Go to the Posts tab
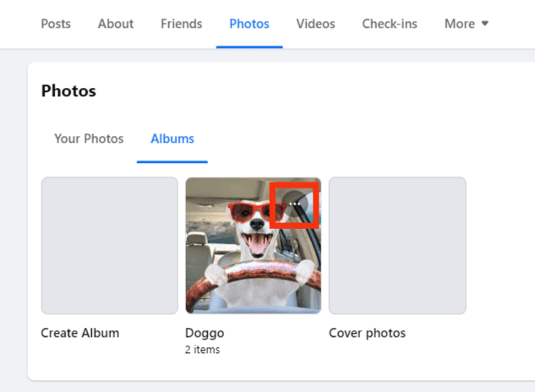This screenshot has height=392, width=535. pos(56,24)
